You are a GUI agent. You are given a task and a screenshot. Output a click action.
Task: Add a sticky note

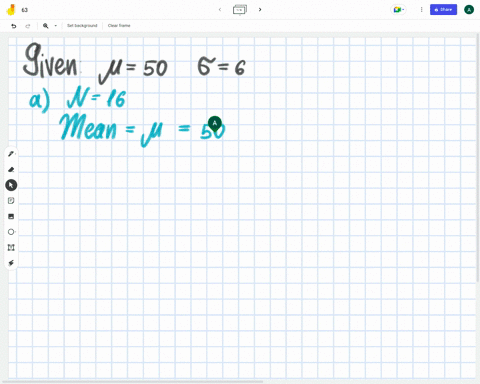point(11,201)
